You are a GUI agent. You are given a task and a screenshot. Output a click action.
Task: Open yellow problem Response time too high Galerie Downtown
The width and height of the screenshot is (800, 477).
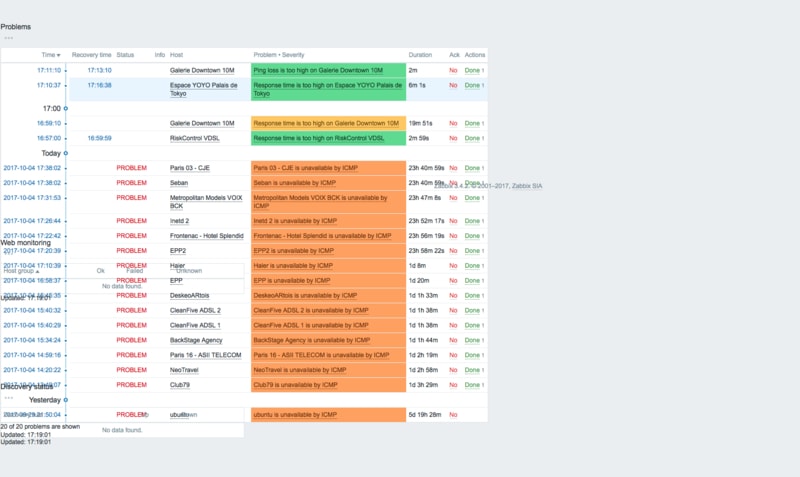(326, 123)
